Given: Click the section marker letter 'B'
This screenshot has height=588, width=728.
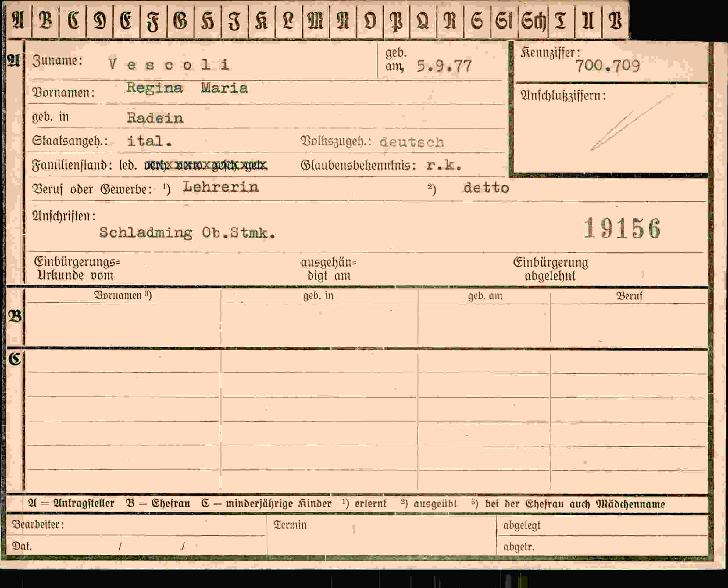Looking at the screenshot, I should [15, 316].
